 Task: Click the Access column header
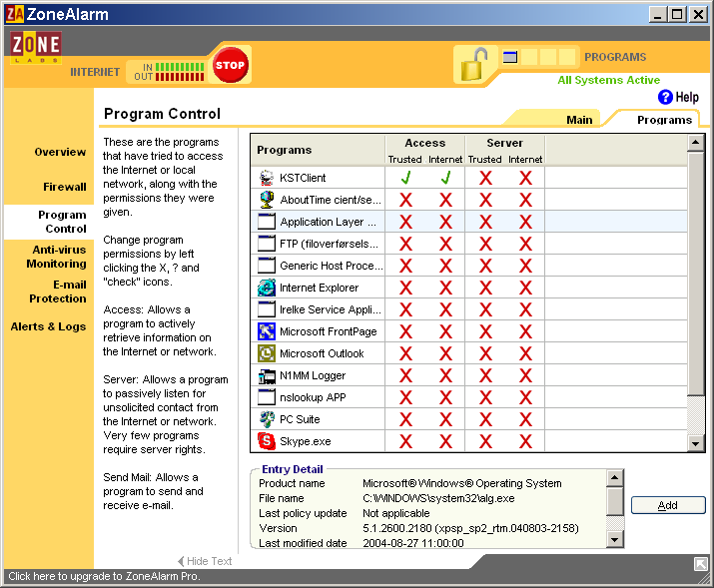tap(425, 143)
